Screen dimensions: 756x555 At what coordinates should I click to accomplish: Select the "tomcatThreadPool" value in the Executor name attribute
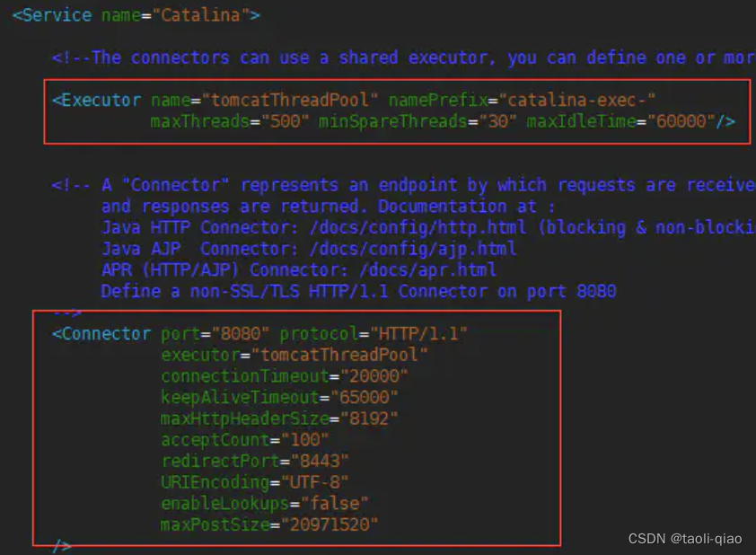290,101
